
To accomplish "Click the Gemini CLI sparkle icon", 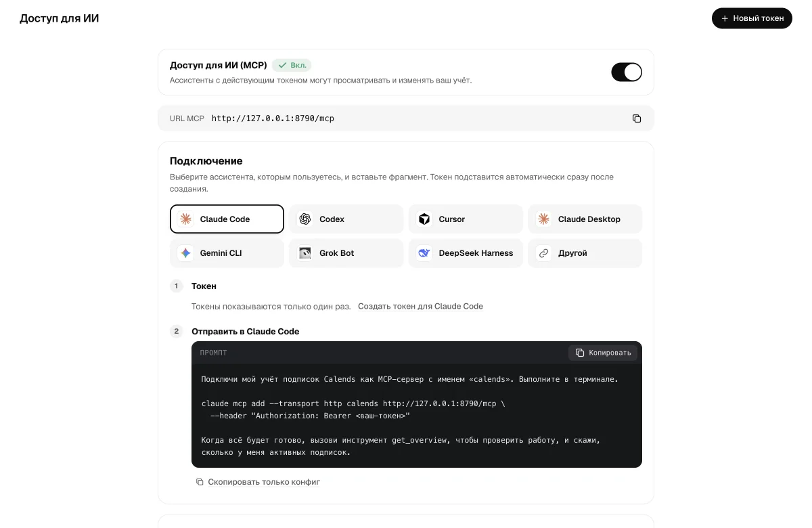I will coord(185,253).
